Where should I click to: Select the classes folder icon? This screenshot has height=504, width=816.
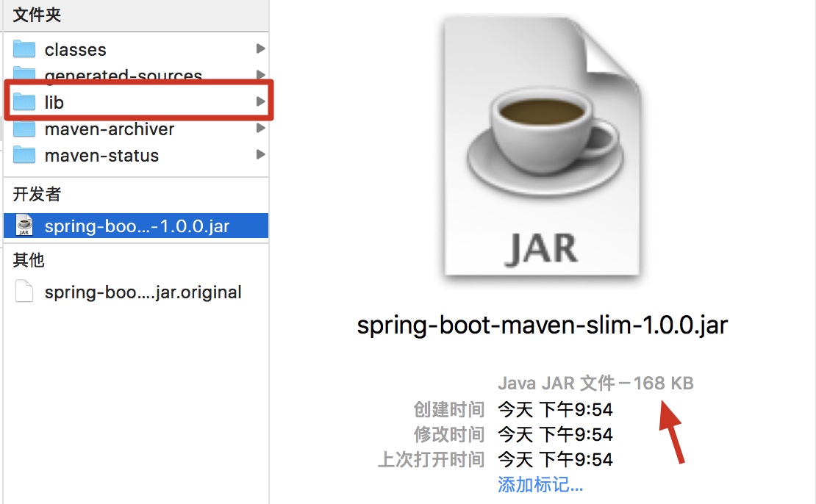(x=24, y=49)
